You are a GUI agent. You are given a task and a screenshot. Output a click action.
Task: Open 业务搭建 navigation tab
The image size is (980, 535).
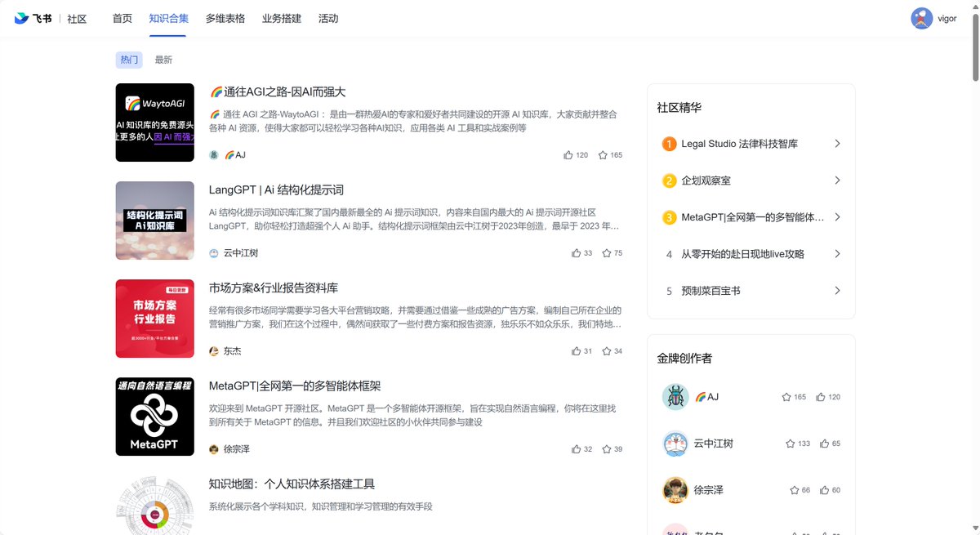pyautogui.click(x=282, y=18)
